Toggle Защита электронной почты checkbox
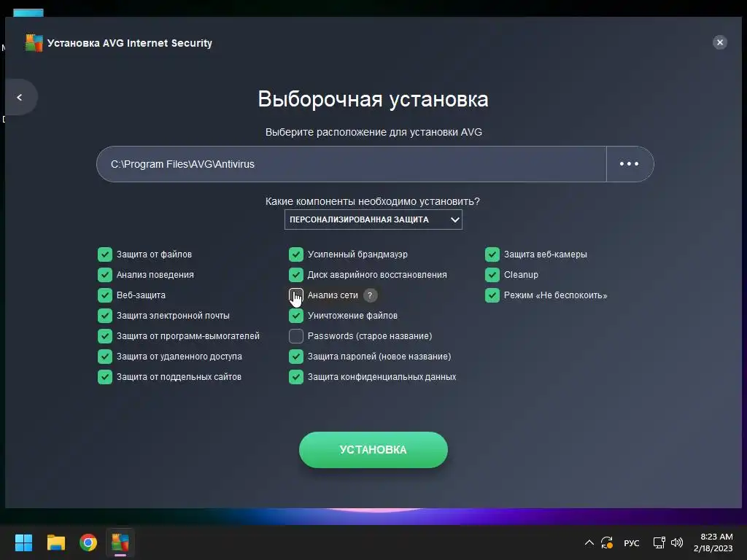Image resolution: width=747 pixels, height=560 pixels. pyautogui.click(x=105, y=316)
